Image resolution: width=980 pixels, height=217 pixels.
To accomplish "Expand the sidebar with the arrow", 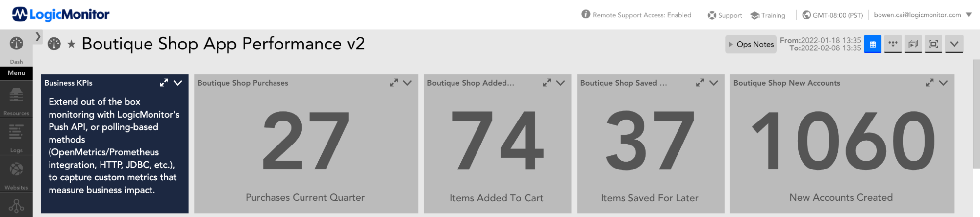I will point(38,36).
